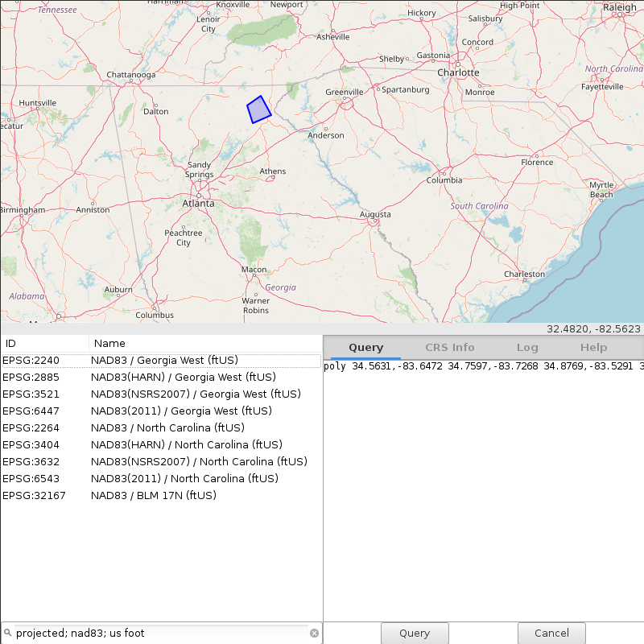Click the blue polygon on the map
Viewport: 644px width, 644px height.
pyautogui.click(x=258, y=109)
